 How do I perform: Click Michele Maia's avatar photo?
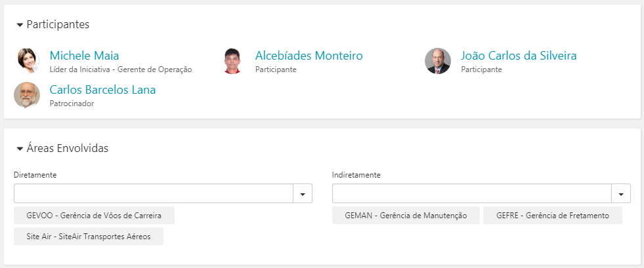coord(27,61)
